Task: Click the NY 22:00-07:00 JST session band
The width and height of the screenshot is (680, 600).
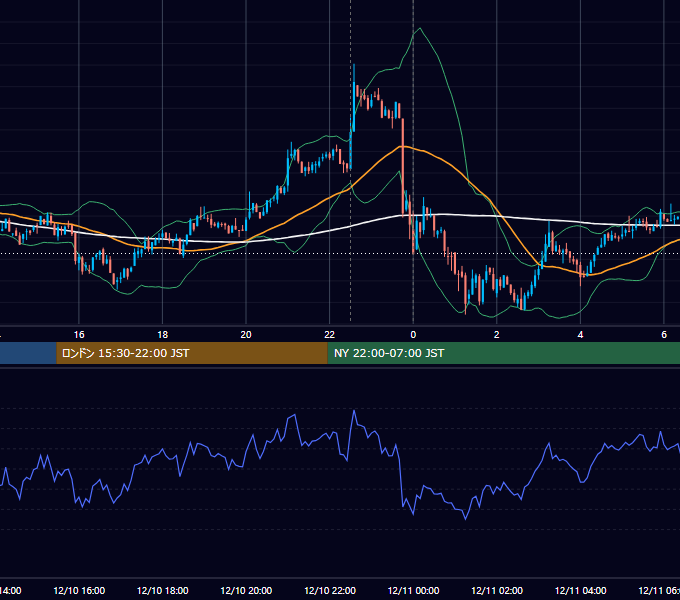Action: point(503,353)
